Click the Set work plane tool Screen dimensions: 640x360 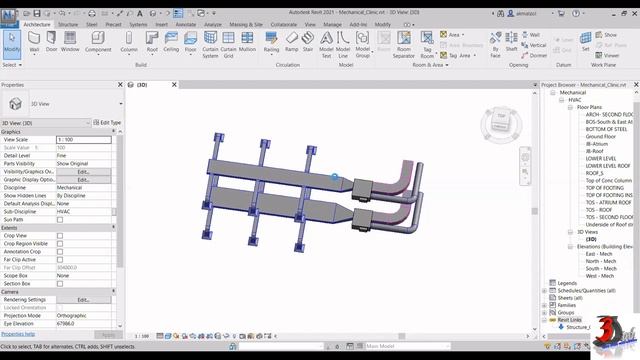(586, 42)
